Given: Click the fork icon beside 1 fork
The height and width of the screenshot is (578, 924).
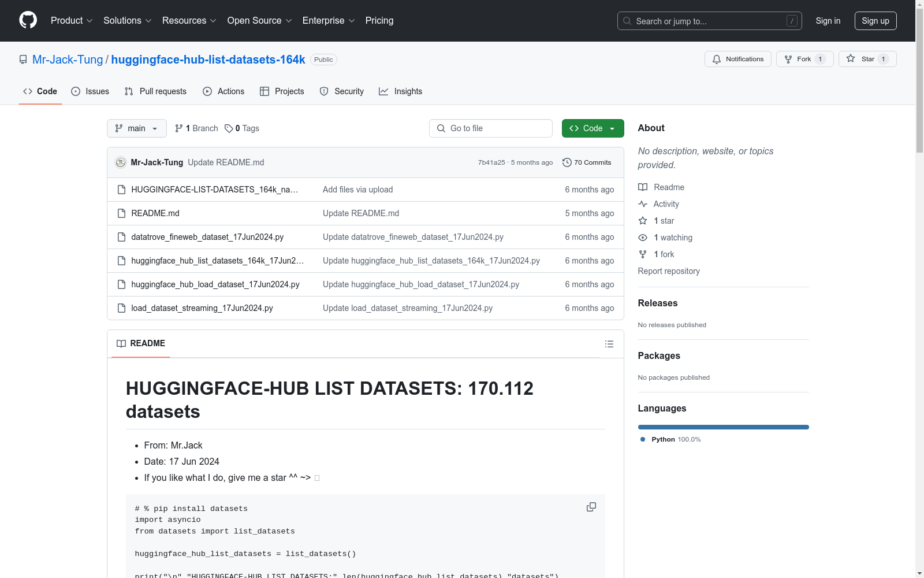Looking at the screenshot, I should [643, 254].
